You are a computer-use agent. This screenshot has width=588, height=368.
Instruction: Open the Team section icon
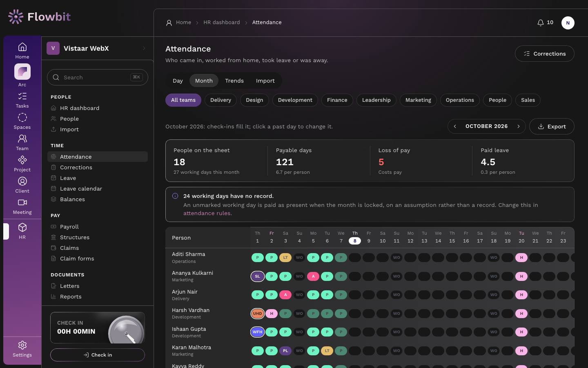click(x=22, y=143)
